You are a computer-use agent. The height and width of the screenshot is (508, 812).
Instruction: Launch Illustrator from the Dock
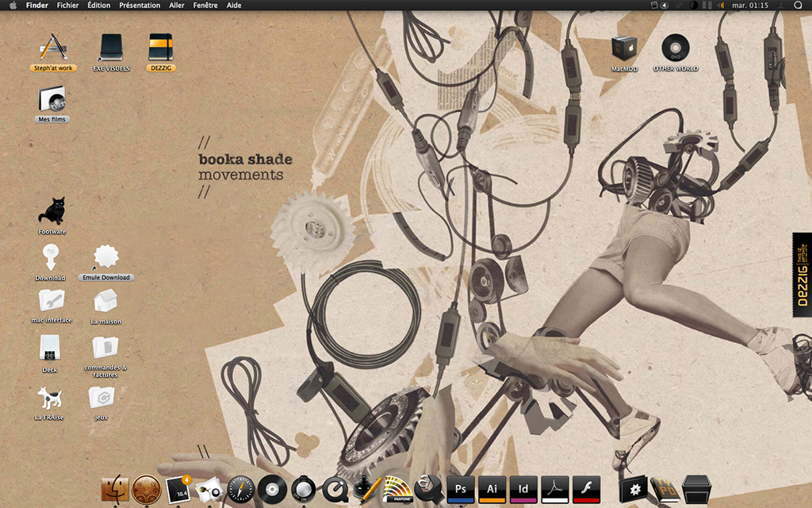(x=492, y=490)
